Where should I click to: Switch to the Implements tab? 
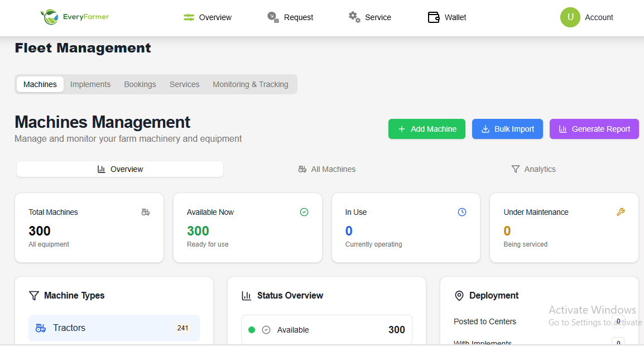(90, 84)
